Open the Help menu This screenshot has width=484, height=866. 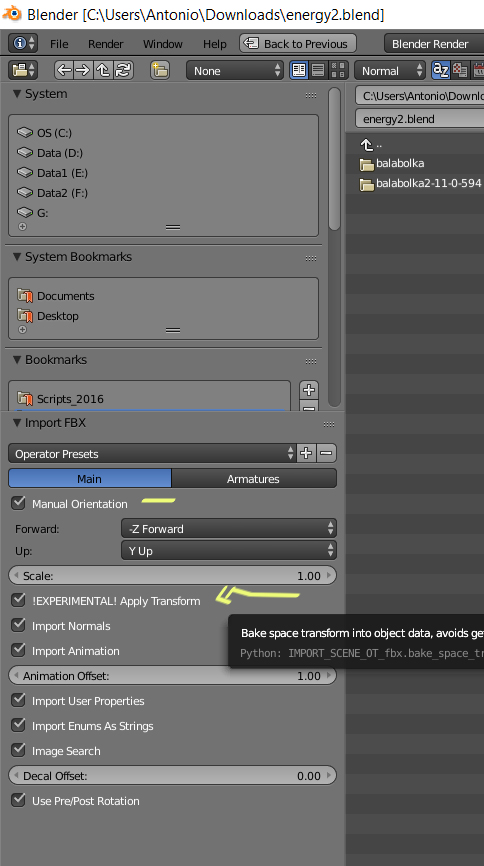214,44
